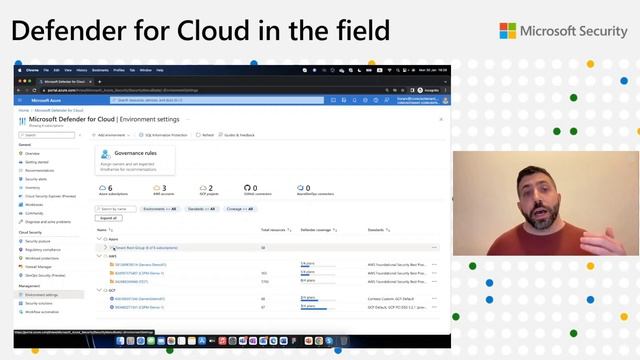The width and height of the screenshot is (640, 360).
Task: Open more options for AWS TEST row
Action: click(x=434, y=282)
